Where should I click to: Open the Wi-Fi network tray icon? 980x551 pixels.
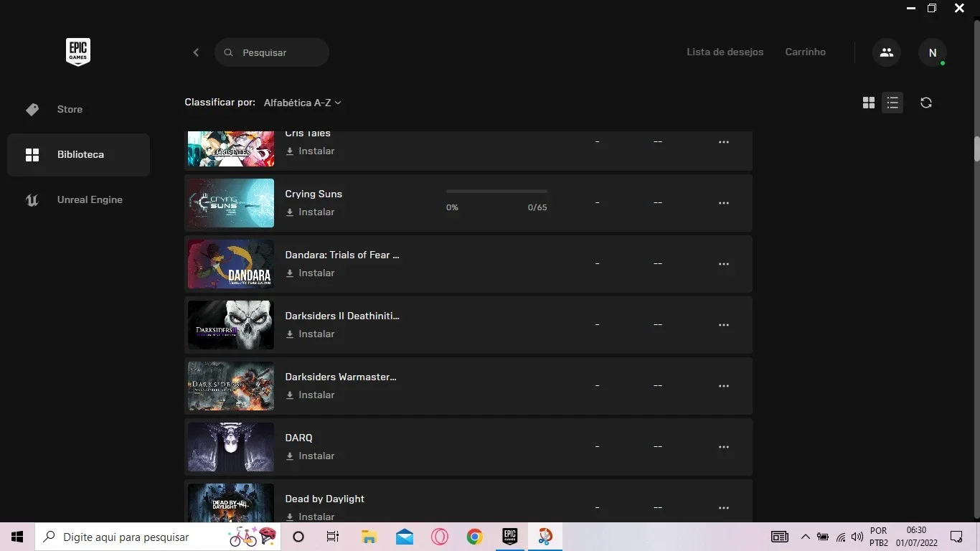840,537
